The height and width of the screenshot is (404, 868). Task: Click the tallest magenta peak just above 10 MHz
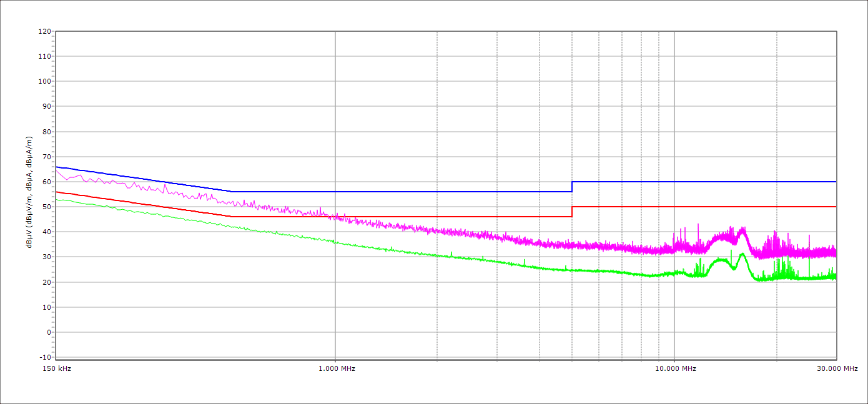[698, 225]
